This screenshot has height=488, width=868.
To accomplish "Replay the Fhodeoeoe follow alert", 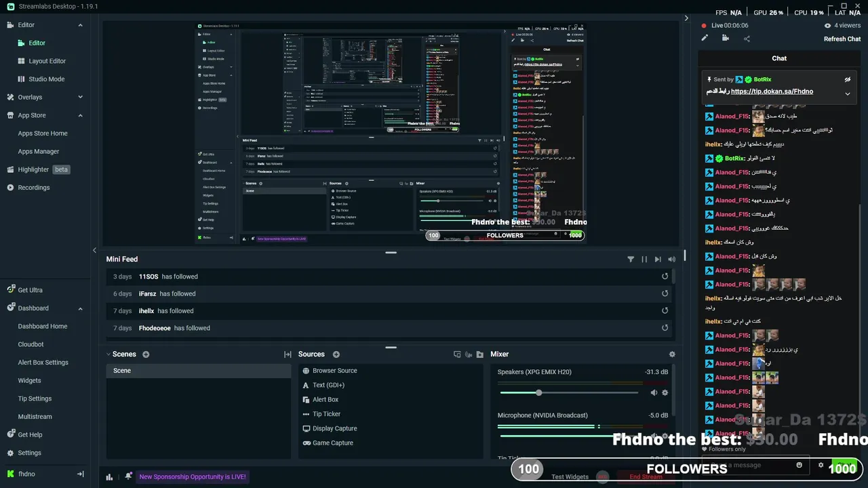I will point(665,328).
